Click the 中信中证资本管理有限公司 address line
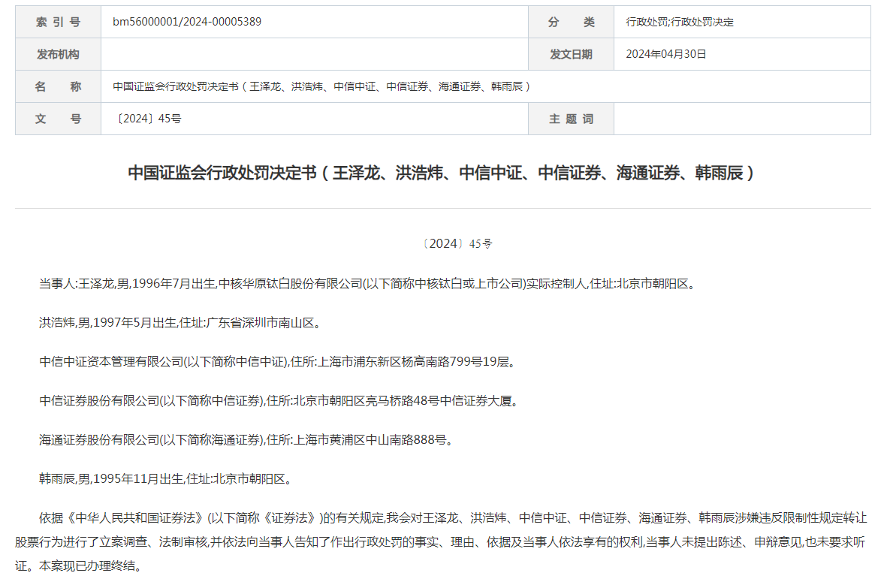This screenshot has height=588, width=887. click(277, 362)
